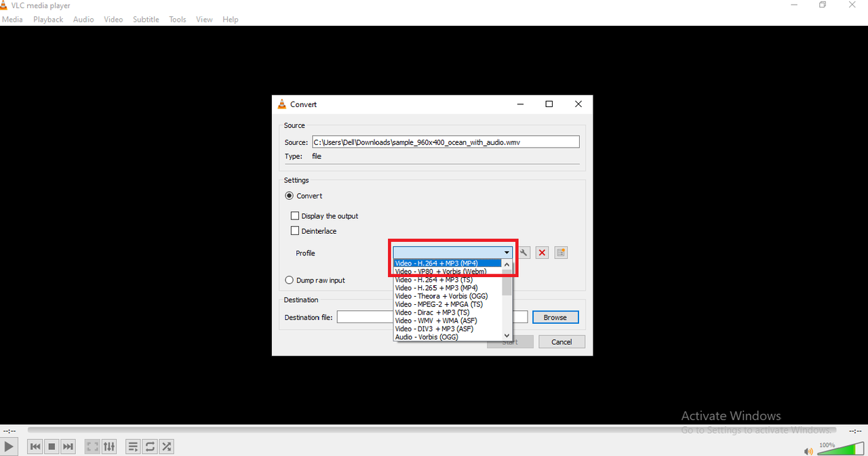Open the Tools menu
The image size is (868, 456).
(x=178, y=19)
